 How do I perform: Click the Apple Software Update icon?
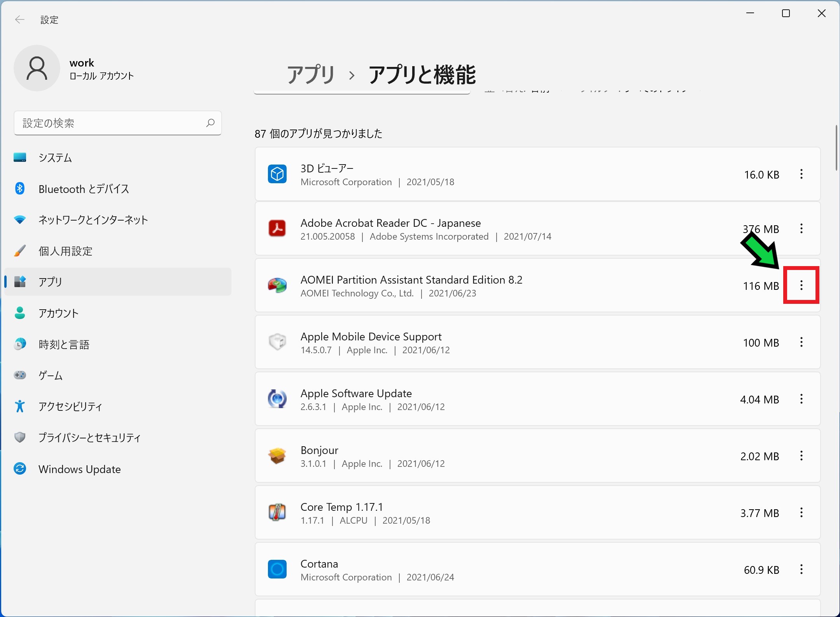pos(277,399)
